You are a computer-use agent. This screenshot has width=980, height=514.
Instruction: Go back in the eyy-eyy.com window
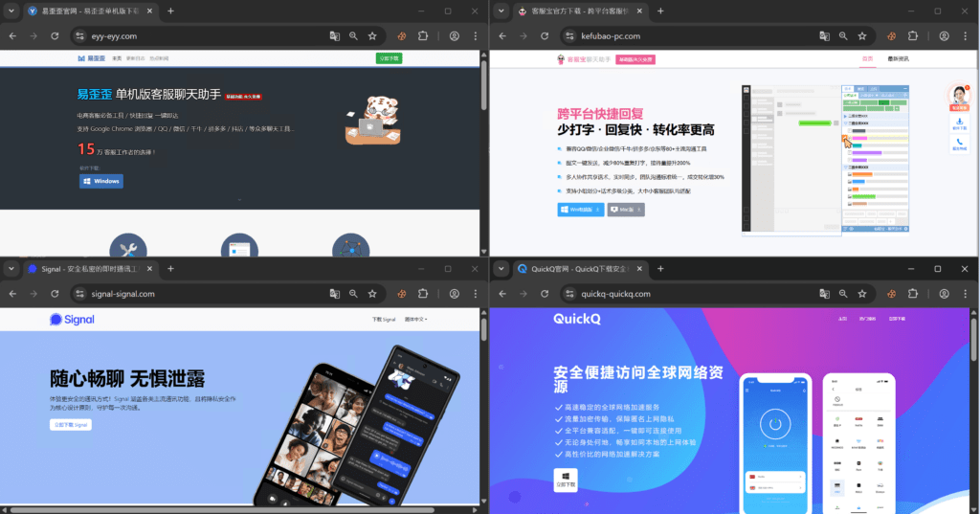click(12, 35)
